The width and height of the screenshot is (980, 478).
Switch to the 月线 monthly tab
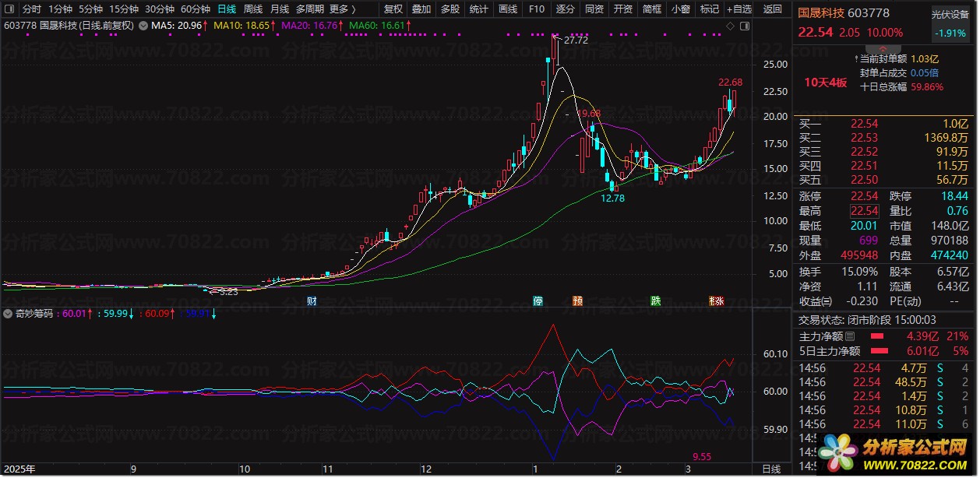[279, 9]
